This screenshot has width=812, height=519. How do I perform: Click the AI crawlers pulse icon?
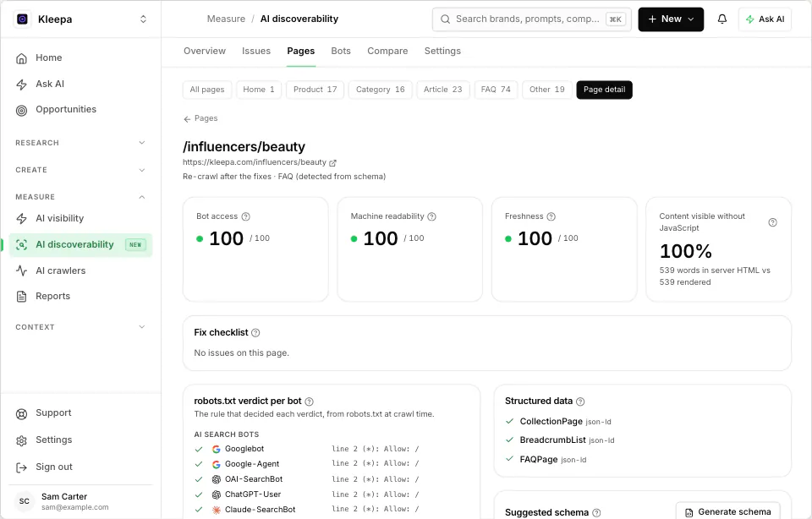point(21,270)
